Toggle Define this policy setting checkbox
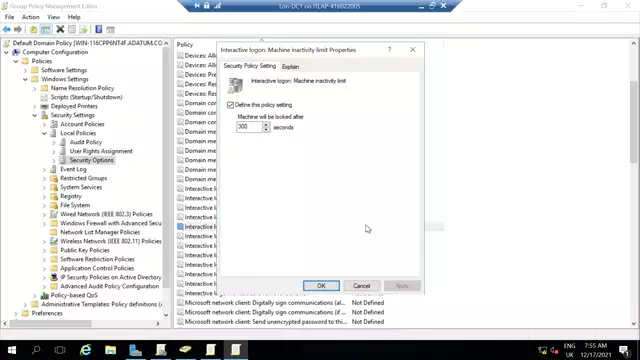This screenshot has height=360, width=640. click(x=230, y=105)
